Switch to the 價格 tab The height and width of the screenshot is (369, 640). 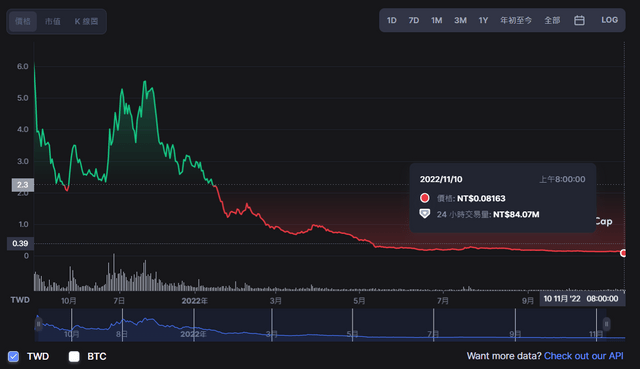pos(23,21)
